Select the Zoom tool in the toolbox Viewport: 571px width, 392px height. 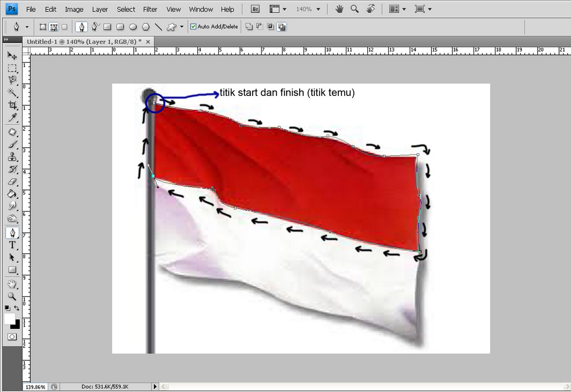pyautogui.click(x=12, y=297)
